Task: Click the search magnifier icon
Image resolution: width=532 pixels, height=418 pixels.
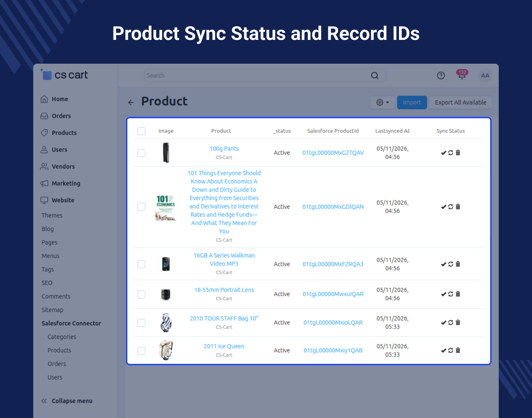Action: pyautogui.click(x=375, y=76)
